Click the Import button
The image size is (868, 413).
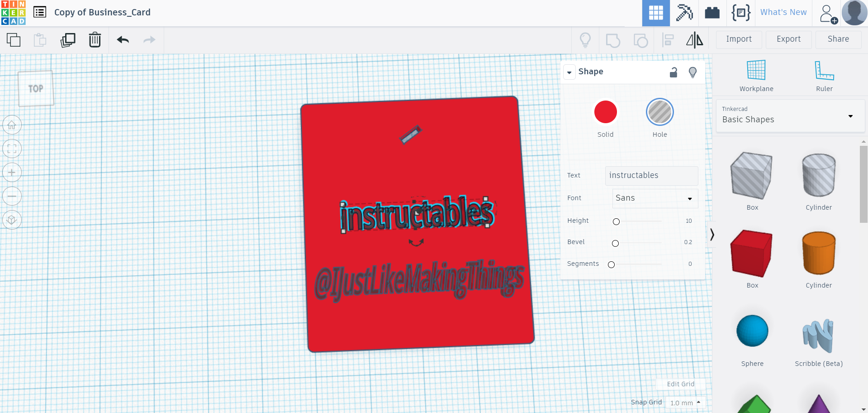[x=739, y=39]
